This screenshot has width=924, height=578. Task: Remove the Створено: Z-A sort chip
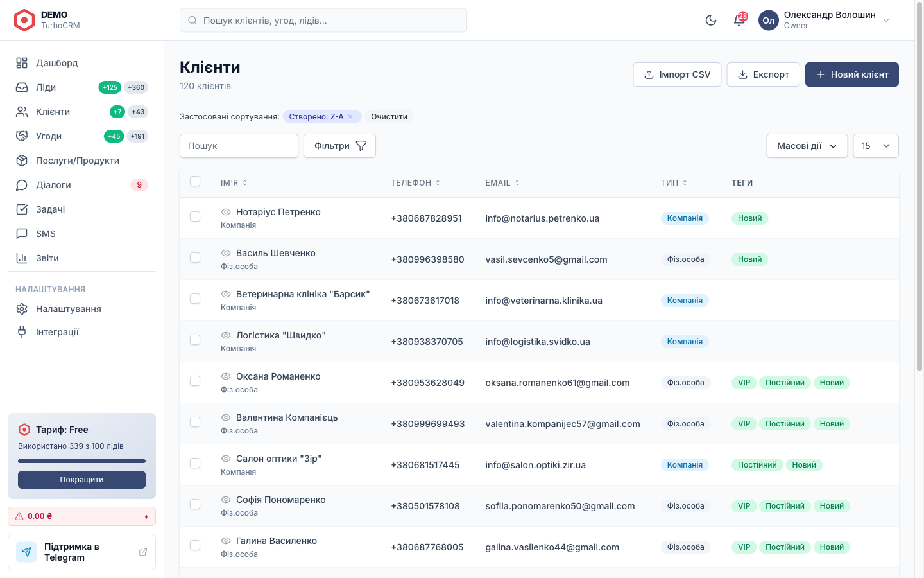350,117
